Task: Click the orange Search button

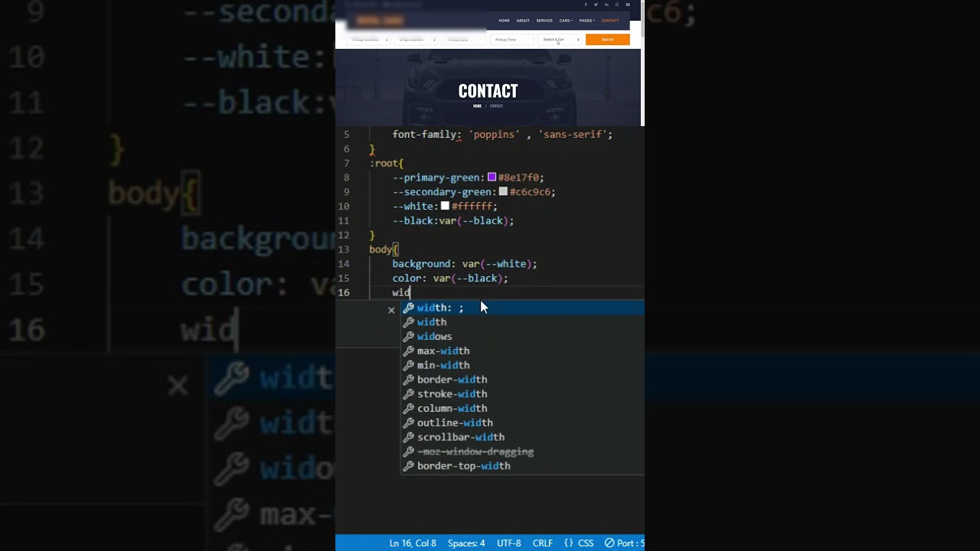Action: [608, 39]
